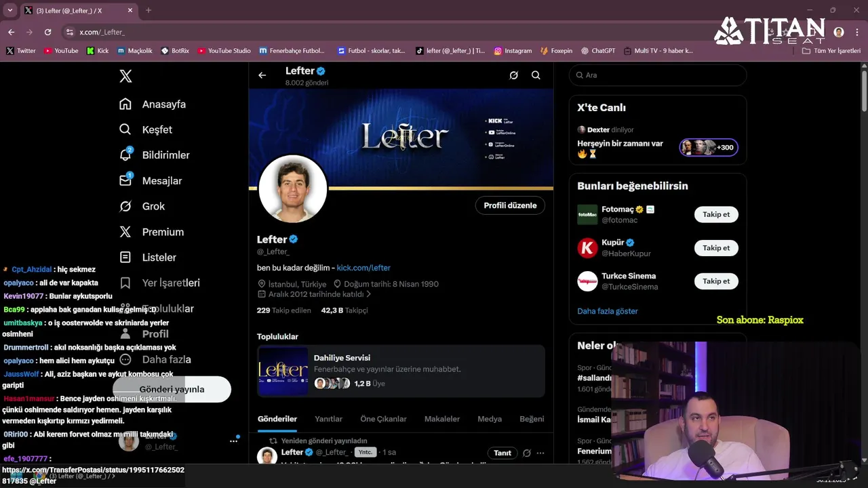Close the Lefter X browser tab
Viewport: 868px width, 488px height.
[130, 10]
